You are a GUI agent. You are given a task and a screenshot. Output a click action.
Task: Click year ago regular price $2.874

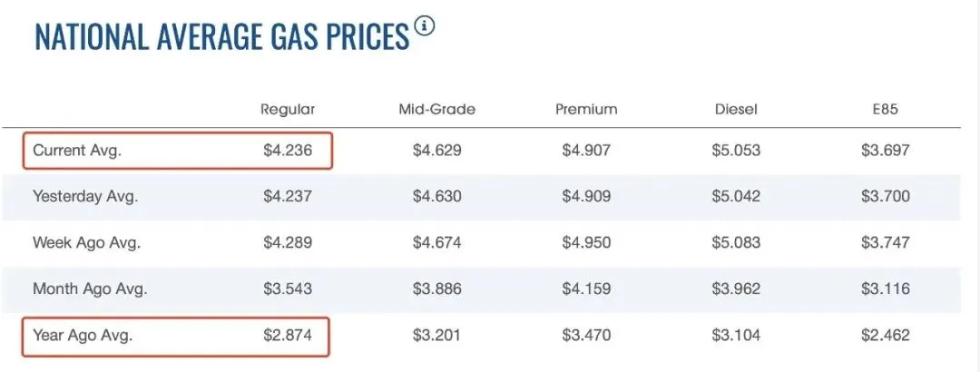[288, 336]
